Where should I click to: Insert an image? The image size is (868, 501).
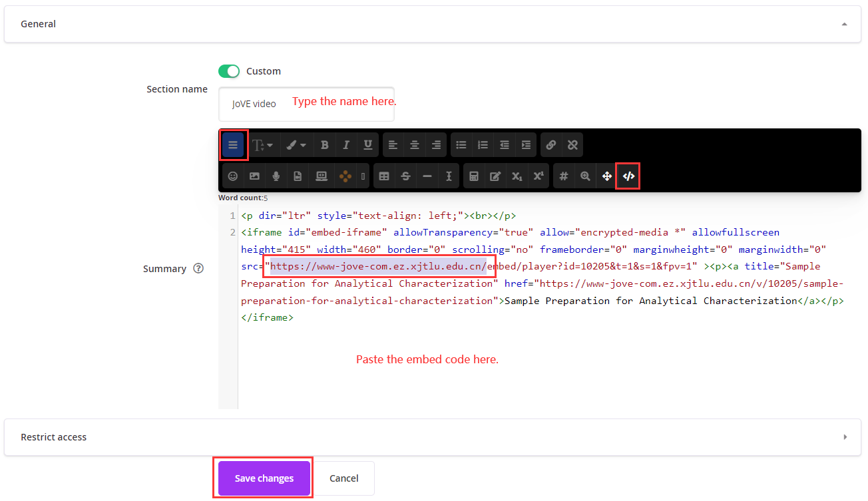click(x=254, y=176)
